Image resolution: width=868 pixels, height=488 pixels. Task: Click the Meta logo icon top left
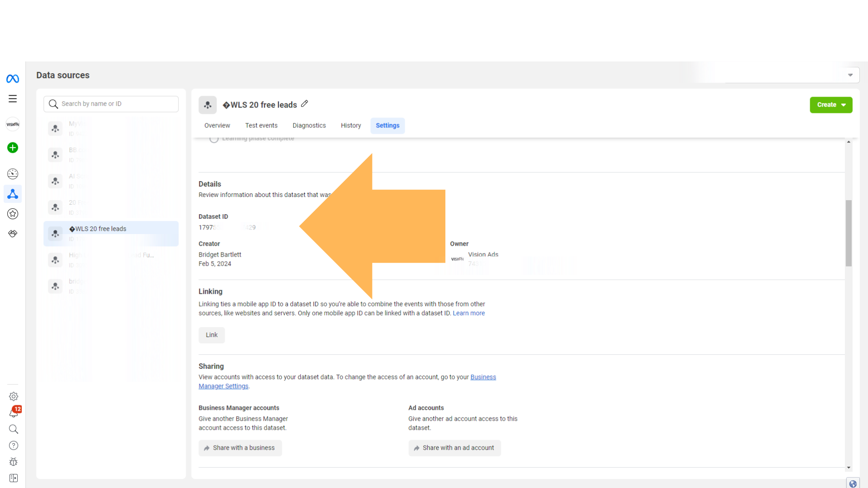[13, 79]
